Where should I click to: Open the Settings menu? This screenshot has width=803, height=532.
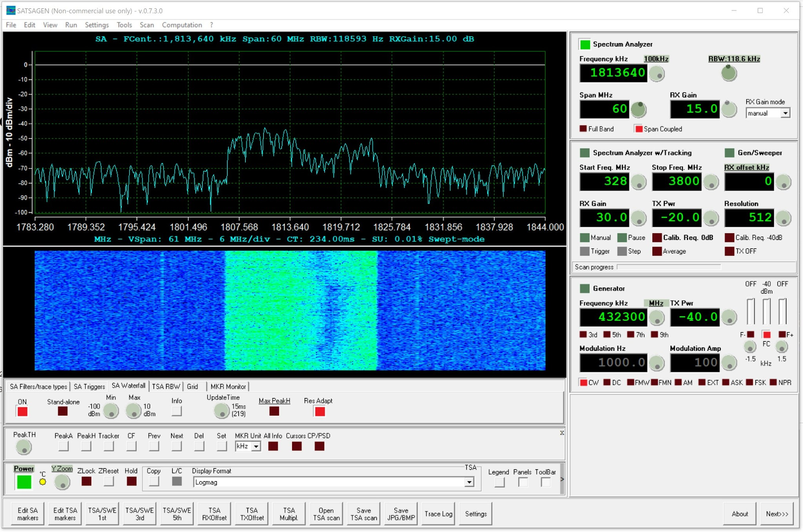pos(97,25)
